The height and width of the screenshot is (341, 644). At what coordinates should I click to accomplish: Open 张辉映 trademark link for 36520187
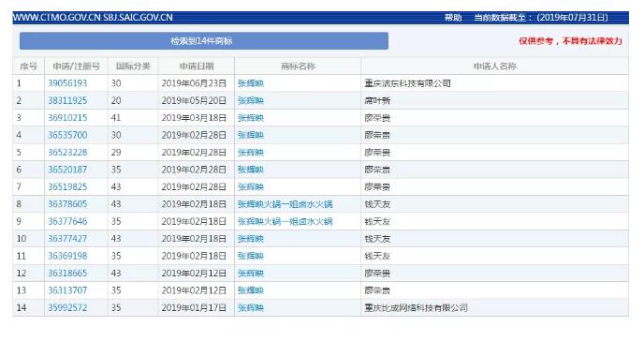pos(251,170)
